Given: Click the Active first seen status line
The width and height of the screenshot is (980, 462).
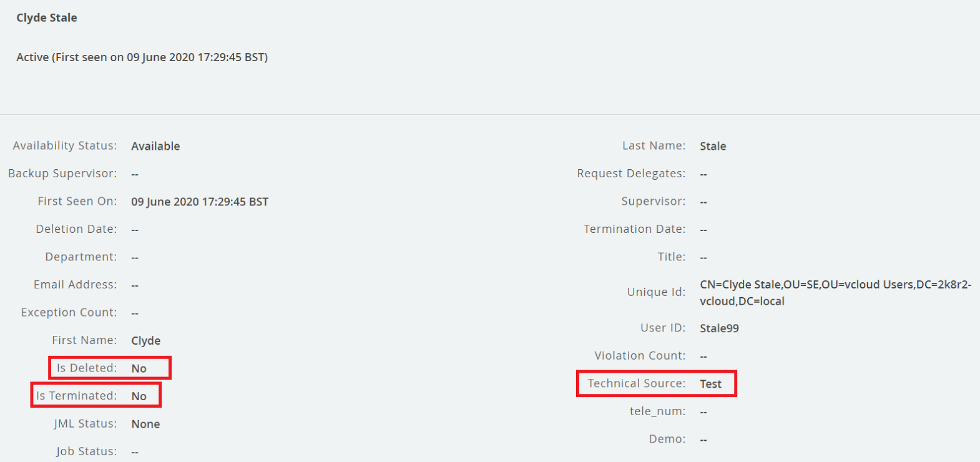Looking at the screenshot, I should [142, 57].
